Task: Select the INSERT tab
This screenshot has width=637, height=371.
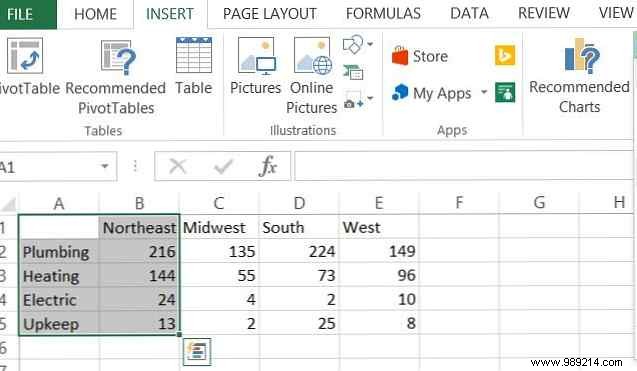Action: (170, 14)
